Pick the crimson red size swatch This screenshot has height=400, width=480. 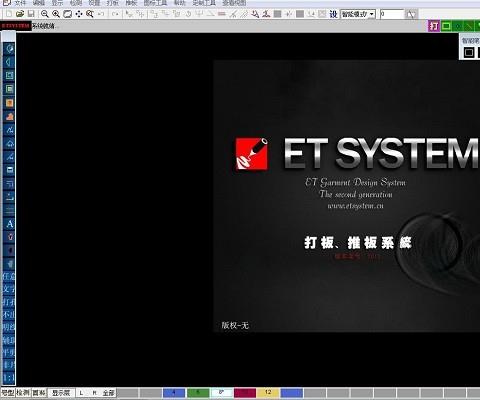(245, 393)
